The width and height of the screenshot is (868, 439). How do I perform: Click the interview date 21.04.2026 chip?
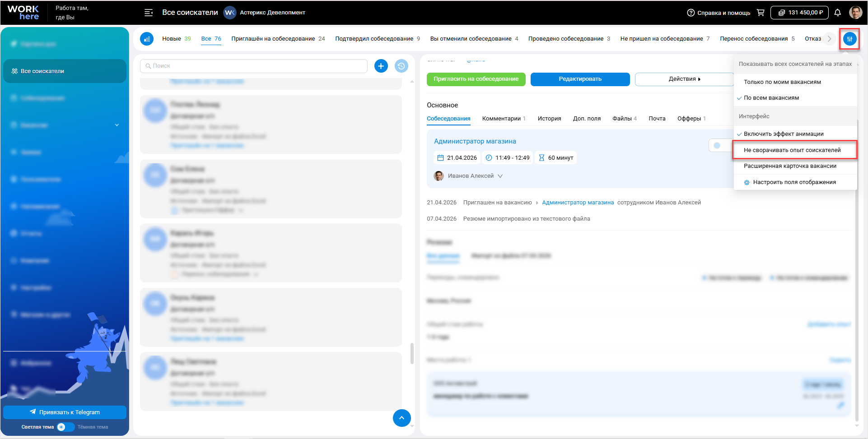[x=457, y=157]
